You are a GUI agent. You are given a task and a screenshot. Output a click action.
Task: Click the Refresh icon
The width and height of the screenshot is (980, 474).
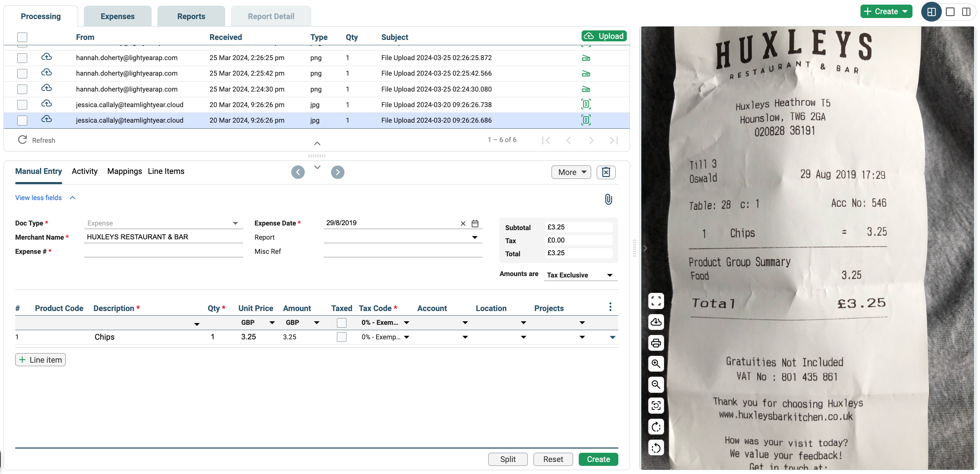pyautogui.click(x=22, y=140)
